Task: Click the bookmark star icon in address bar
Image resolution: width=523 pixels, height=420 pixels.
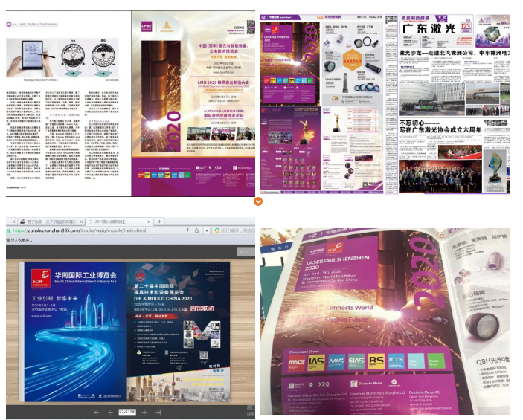Action: point(197,230)
